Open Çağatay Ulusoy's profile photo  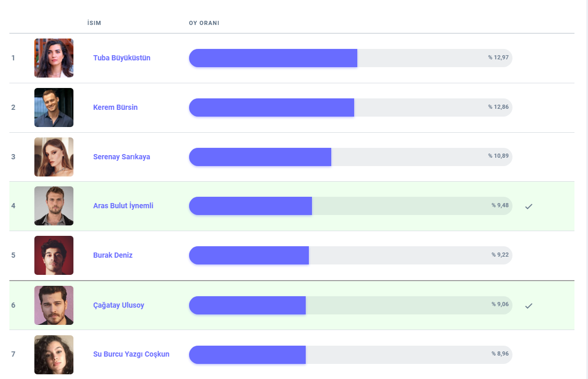(x=54, y=305)
